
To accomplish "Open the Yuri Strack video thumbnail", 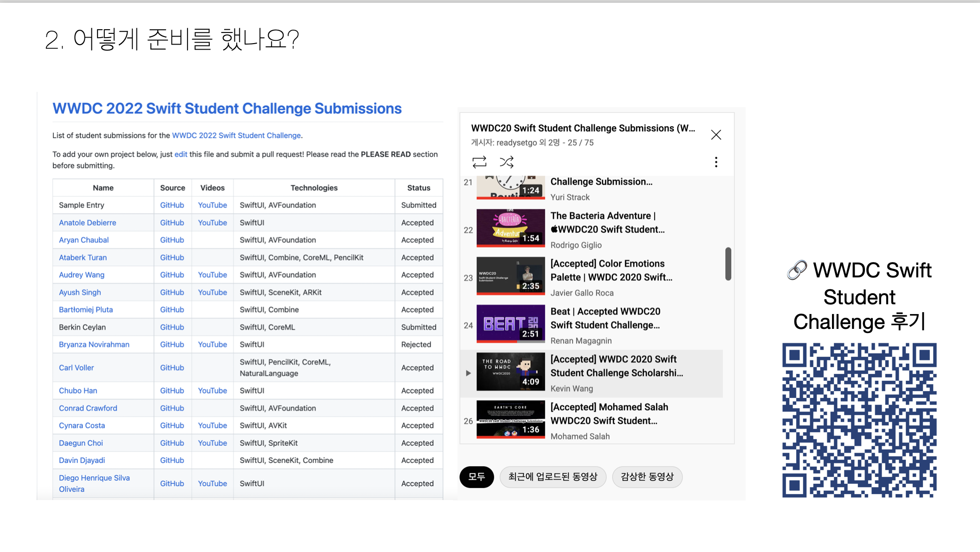I will [x=510, y=187].
